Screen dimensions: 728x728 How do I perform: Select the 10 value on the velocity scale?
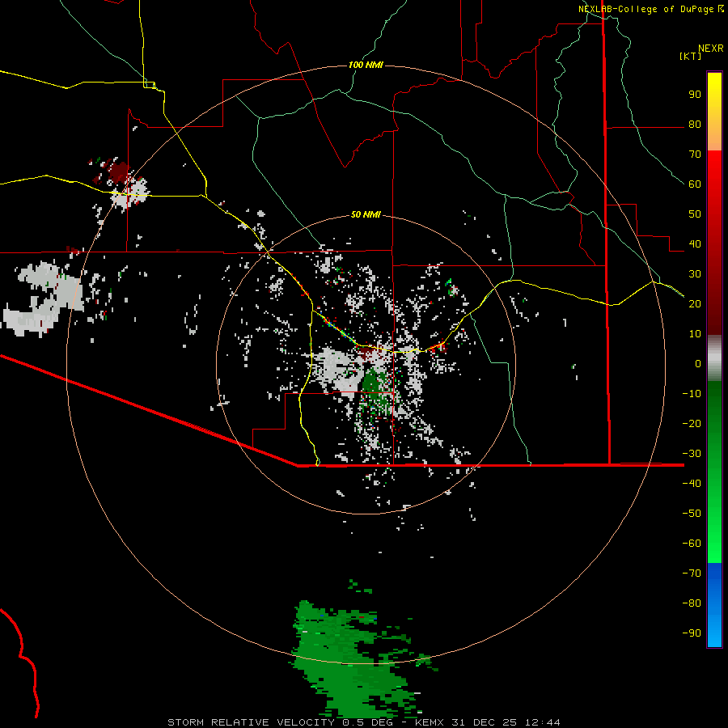coord(695,334)
